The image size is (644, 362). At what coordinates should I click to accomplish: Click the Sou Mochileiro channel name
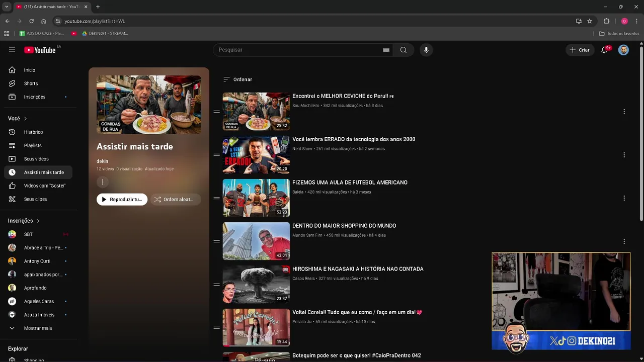(x=306, y=106)
